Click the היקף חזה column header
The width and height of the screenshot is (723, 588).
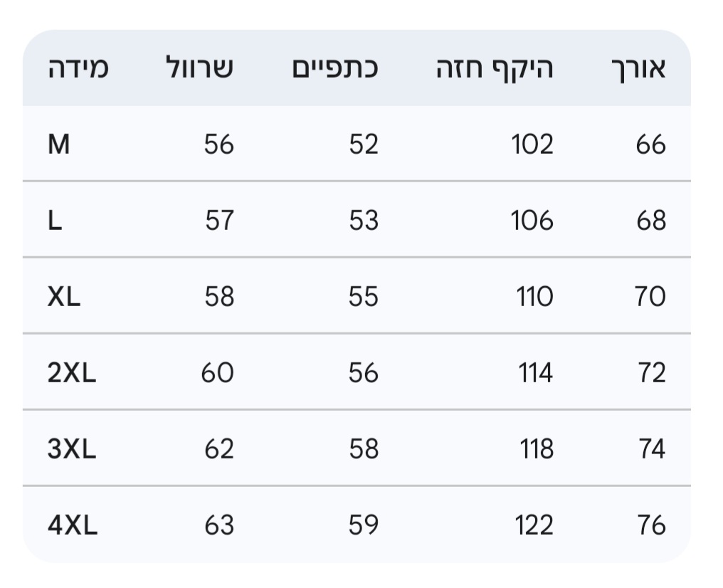pyautogui.click(x=495, y=68)
